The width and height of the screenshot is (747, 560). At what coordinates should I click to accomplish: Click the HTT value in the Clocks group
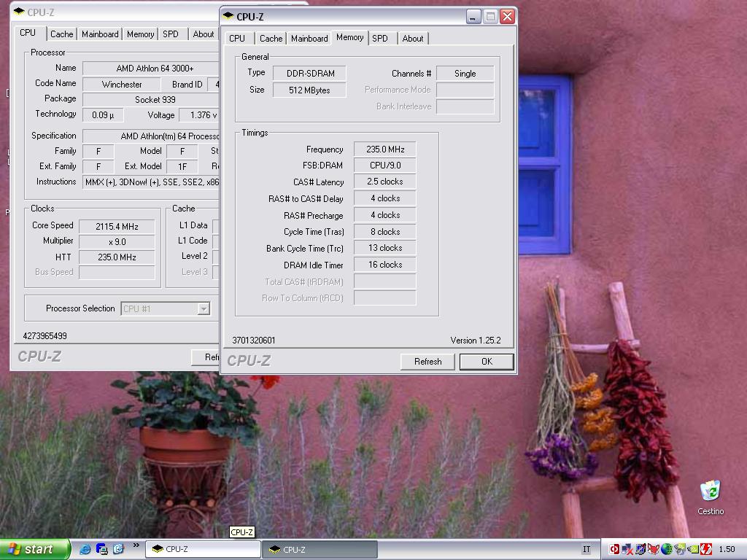(117, 257)
